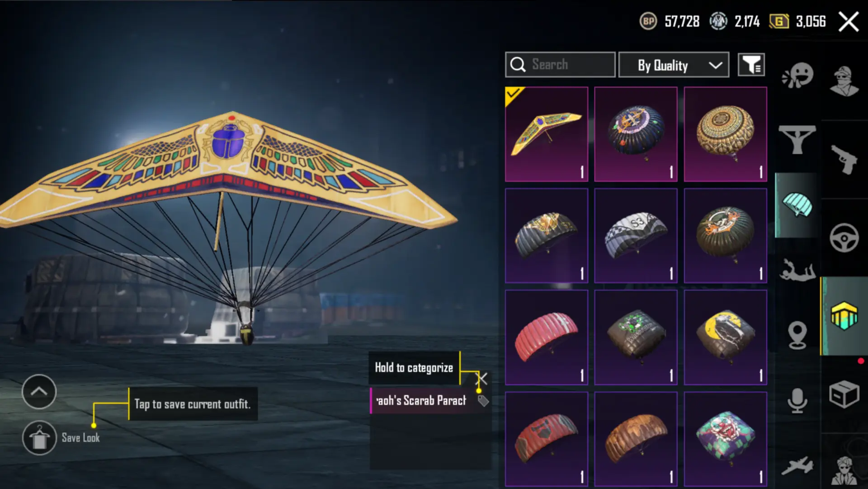The image size is (868, 489).
Task: Select the microphone voice category icon
Action: tap(797, 400)
